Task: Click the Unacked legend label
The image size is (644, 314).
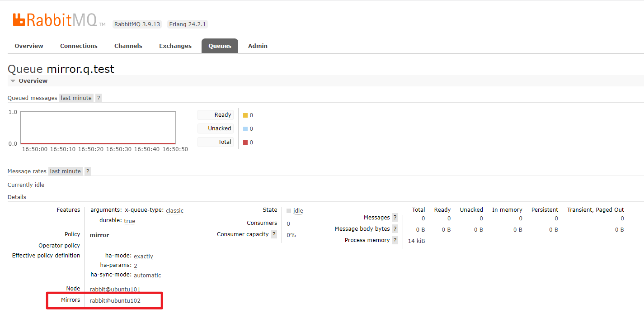Action: [x=216, y=128]
